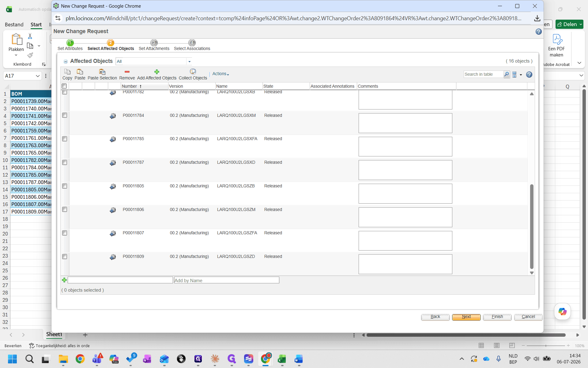Viewport: 588px width, 368px height.
Task: Check the box for P00011784
Action: point(65,115)
